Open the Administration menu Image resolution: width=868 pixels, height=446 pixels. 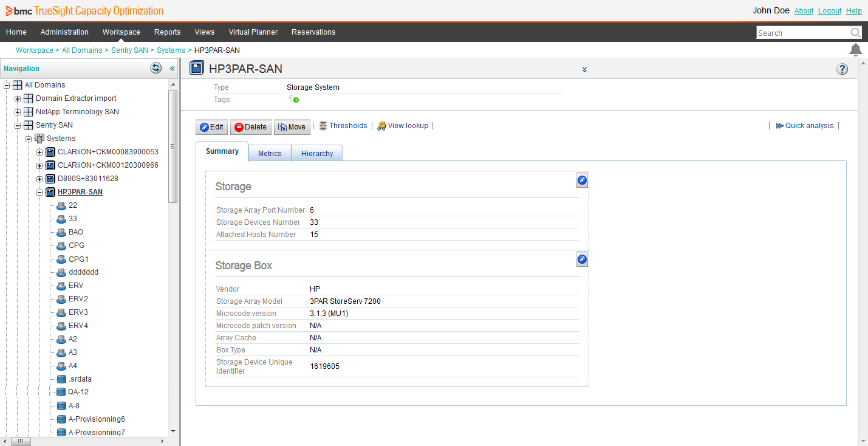point(64,32)
